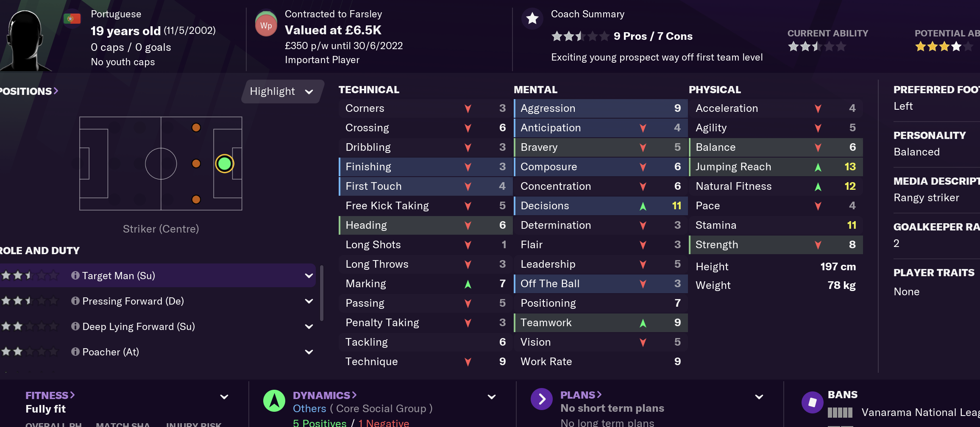Expand the Target Man (Su) role row
The width and height of the screenshot is (980, 427).
click(309, 276)
